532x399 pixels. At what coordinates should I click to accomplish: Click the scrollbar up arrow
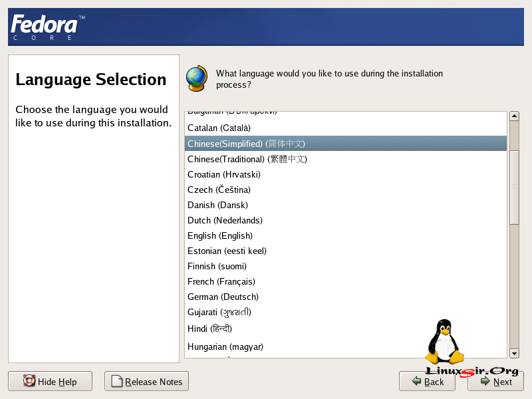tap(514, 116)
